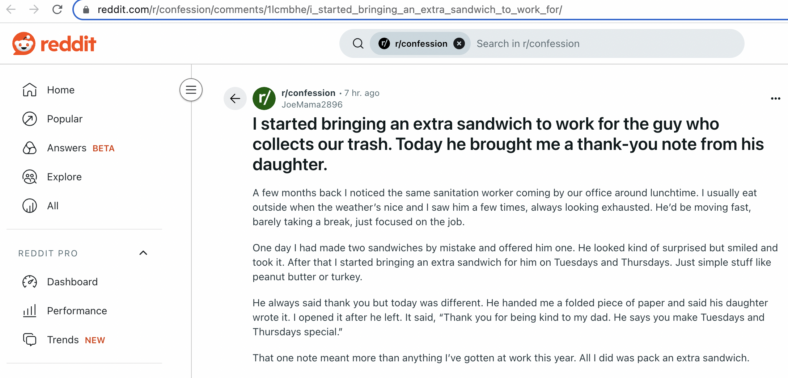Click the Reddit logo
The image size is (788, 378).
pyautogui.click(x=54, y=44)
